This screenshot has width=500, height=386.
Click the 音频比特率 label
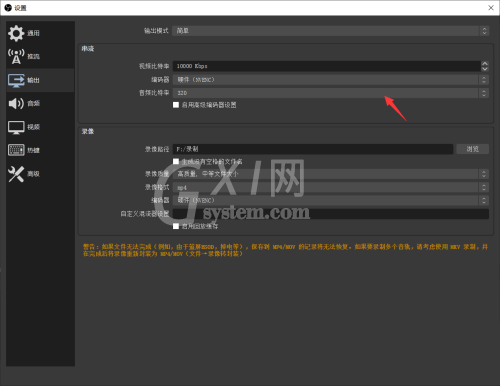click(x=154, y=93)
